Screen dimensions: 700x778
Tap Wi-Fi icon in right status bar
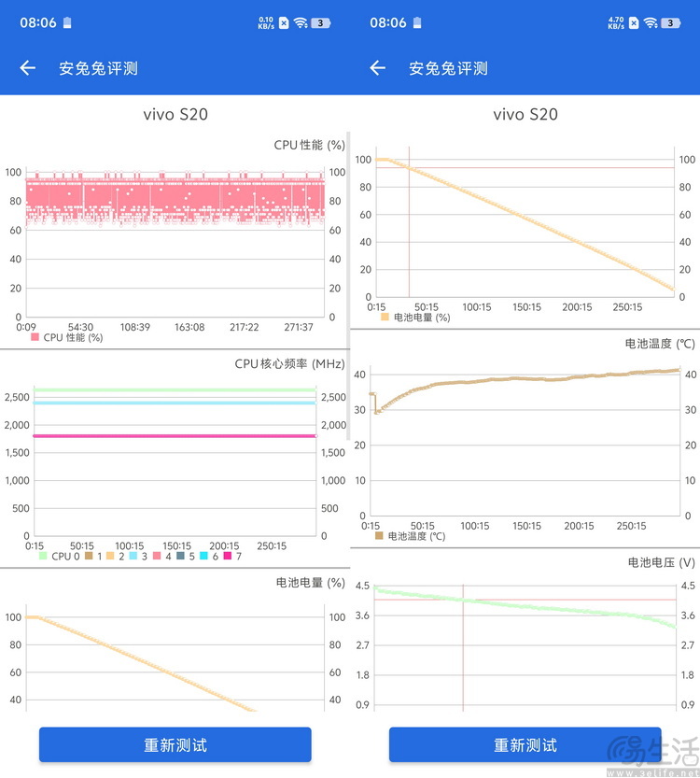(651, 22)
